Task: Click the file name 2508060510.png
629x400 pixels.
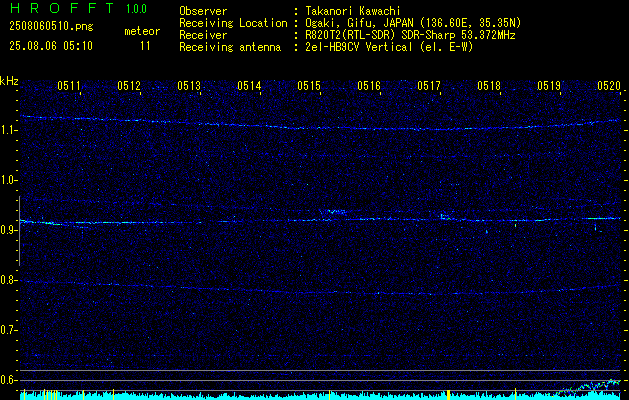Action: tap(51, 26)
